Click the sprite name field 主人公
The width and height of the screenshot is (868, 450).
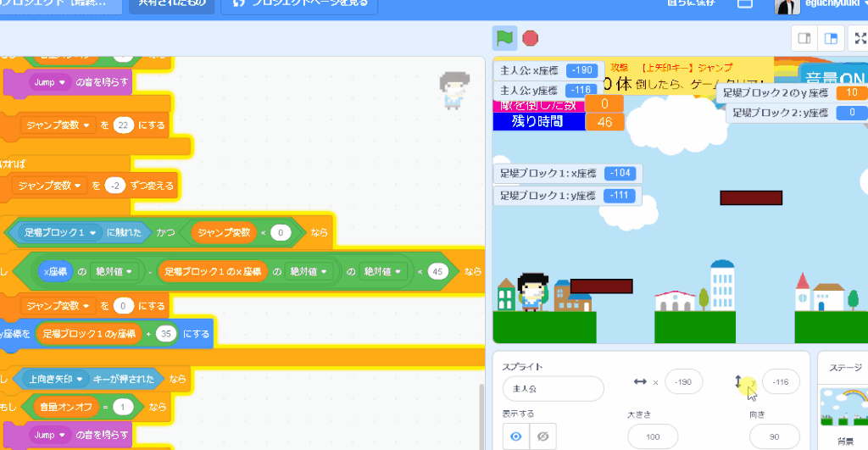coord(553,389)
